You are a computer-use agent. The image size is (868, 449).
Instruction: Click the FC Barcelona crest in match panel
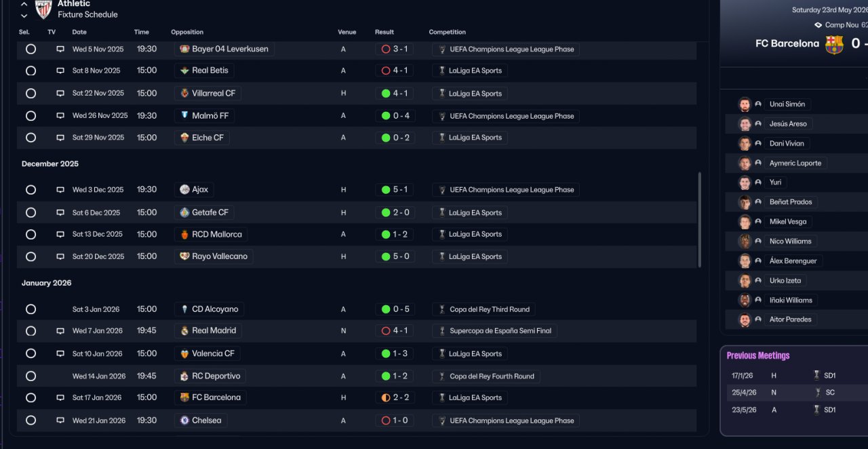833,44
